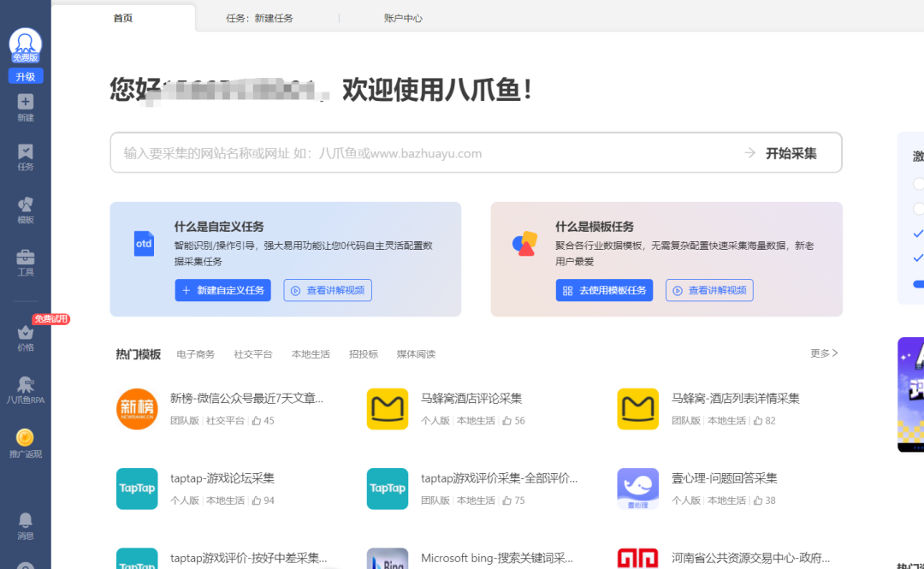Image resolution: width=924 pixels, height=569 pixels.
Task: Click the 升级 upgrade button
Action: [26, 77]
